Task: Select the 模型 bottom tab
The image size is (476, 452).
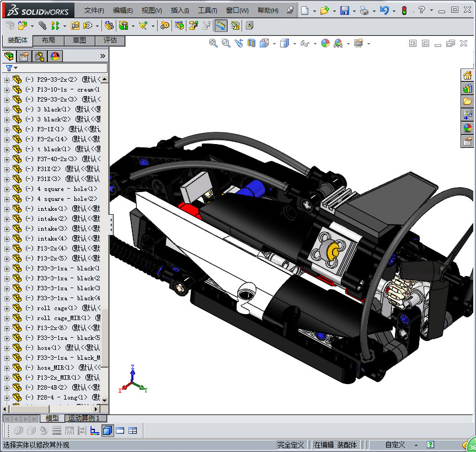Action: click(52, 418)
